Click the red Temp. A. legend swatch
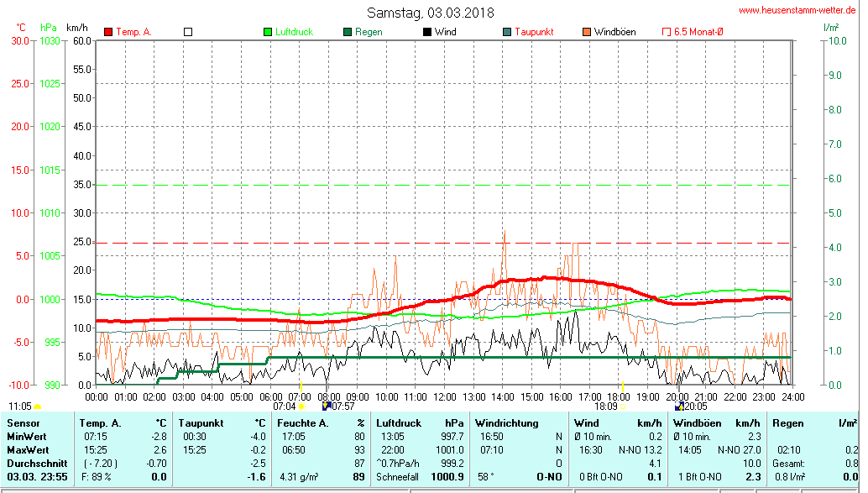This screenshot has height=493, width=868. pyautogui.click(x=108, y=32)
